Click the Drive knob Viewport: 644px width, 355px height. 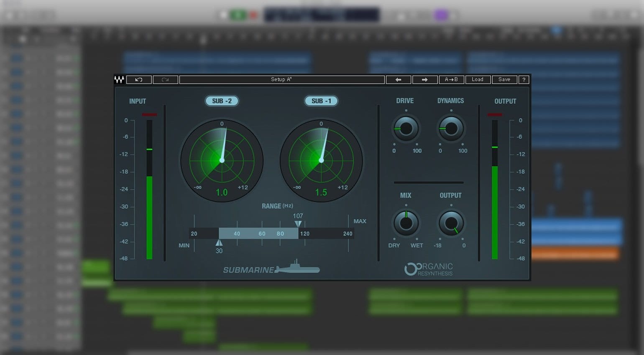(406, 129)
